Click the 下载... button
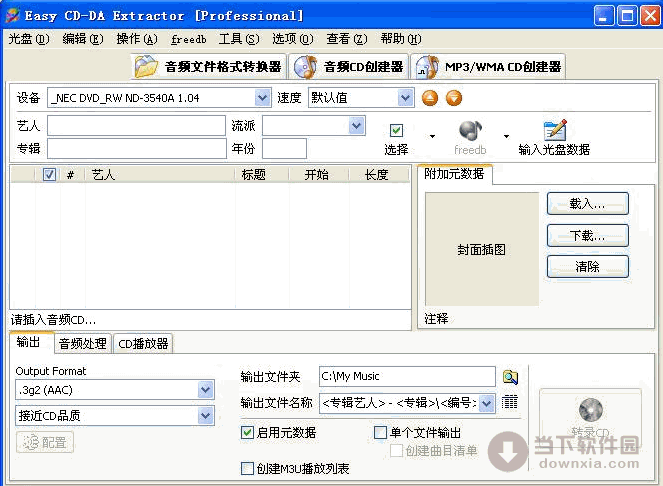Viewport: 663px width, 486px height. (587, 235)
